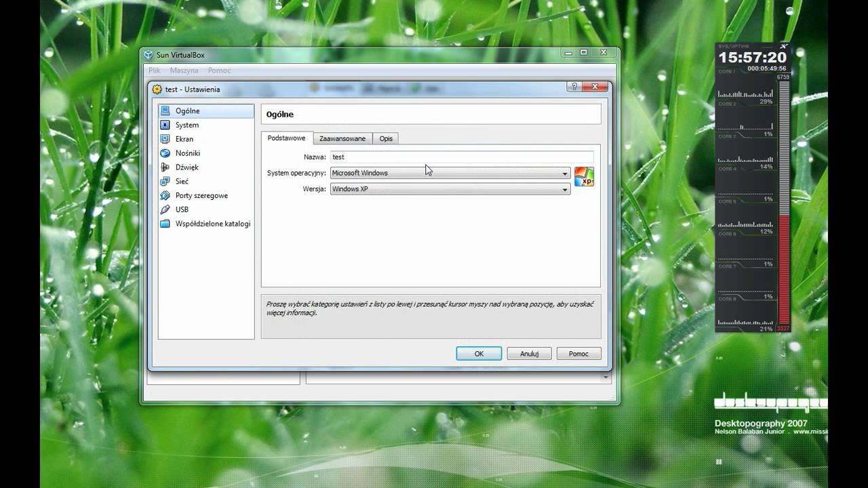
Task: Click the Nośniki disc icon
Action: (x=165, y=153)
